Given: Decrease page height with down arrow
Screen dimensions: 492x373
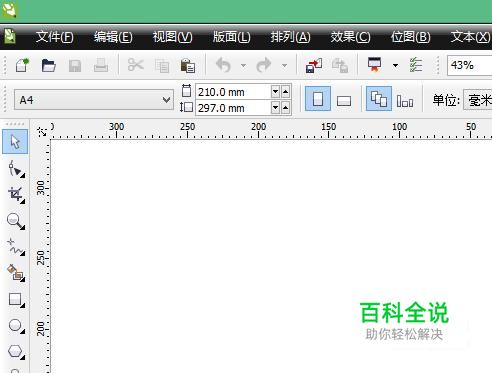Looking at the screenshot, I should tap(275, 107).
